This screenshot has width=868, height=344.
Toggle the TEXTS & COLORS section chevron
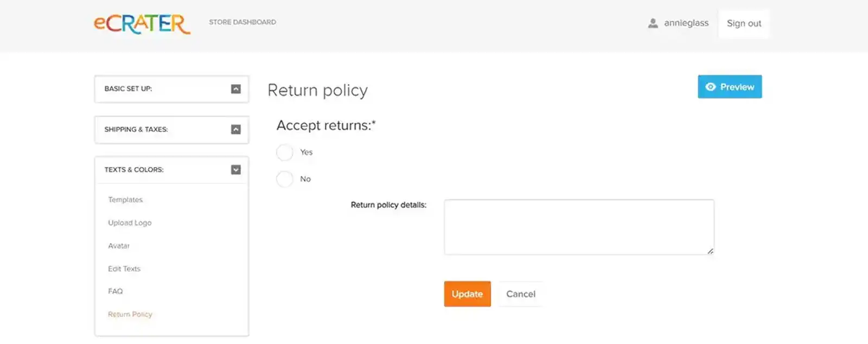[x=235, y=169]
